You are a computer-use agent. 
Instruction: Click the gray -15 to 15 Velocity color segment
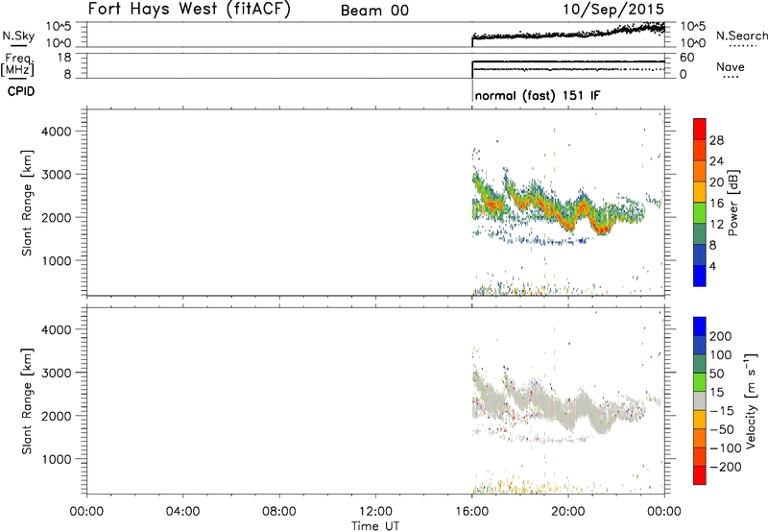pyautogui.click(x=700, y=401)
